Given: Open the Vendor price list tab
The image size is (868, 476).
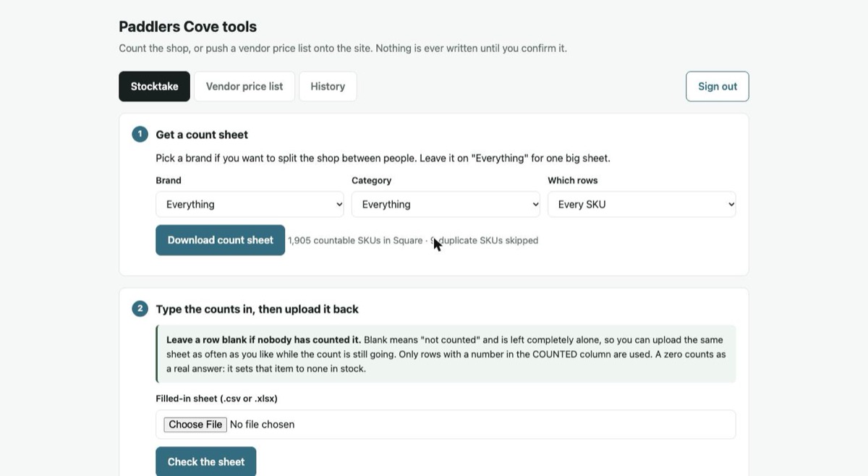Looking at the screenshot, I should click(x=244, y=86).
